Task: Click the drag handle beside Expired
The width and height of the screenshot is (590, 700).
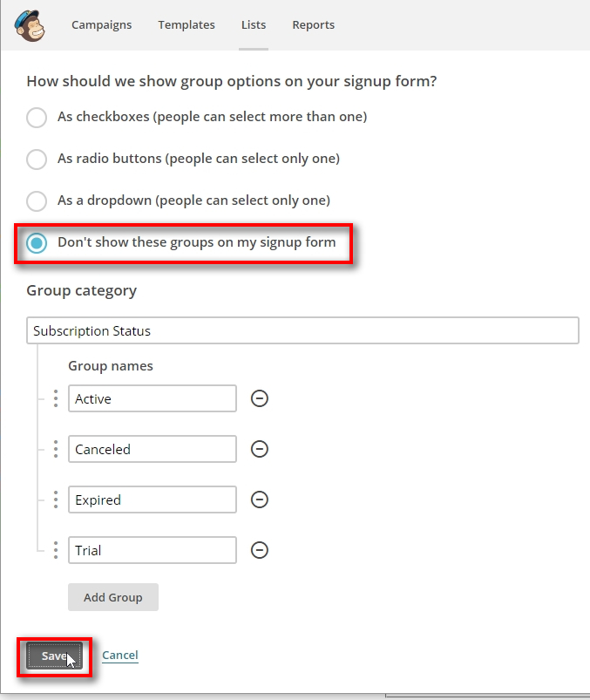Action: click(56, 500)
